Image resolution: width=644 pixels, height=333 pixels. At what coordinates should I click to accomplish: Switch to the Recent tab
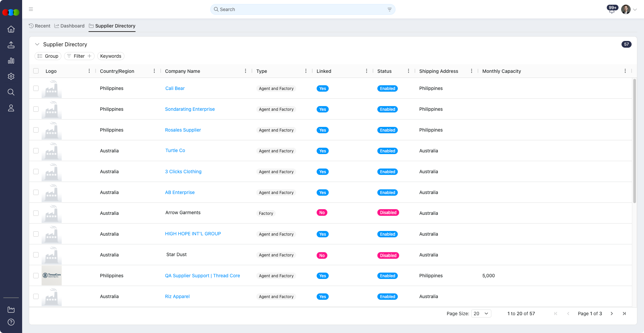40,26
